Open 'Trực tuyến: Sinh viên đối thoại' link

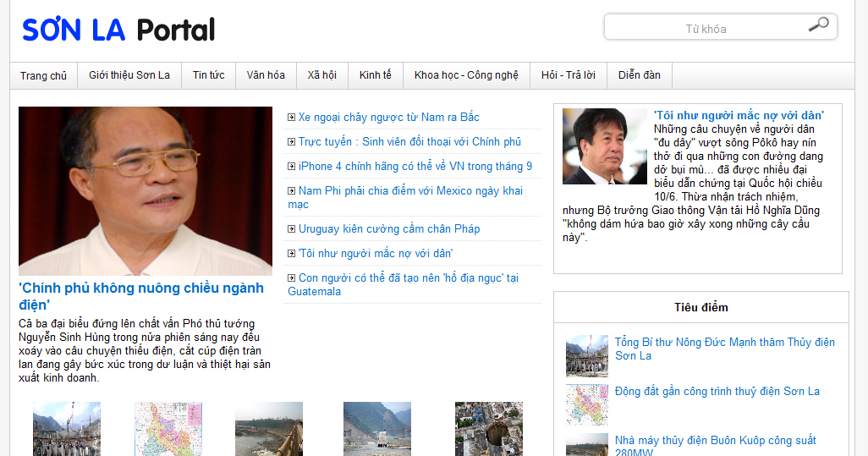click(x=409, y=142)
